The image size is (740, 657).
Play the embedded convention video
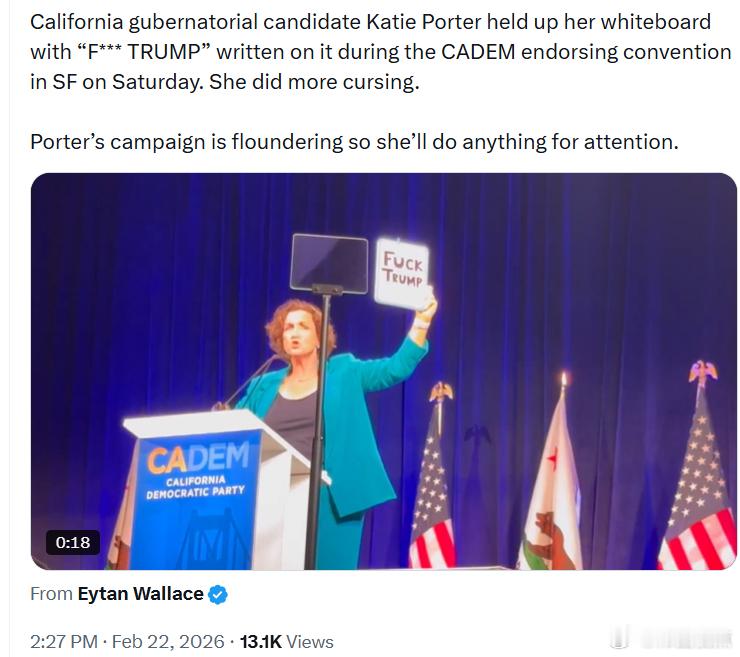click(383, 370)
